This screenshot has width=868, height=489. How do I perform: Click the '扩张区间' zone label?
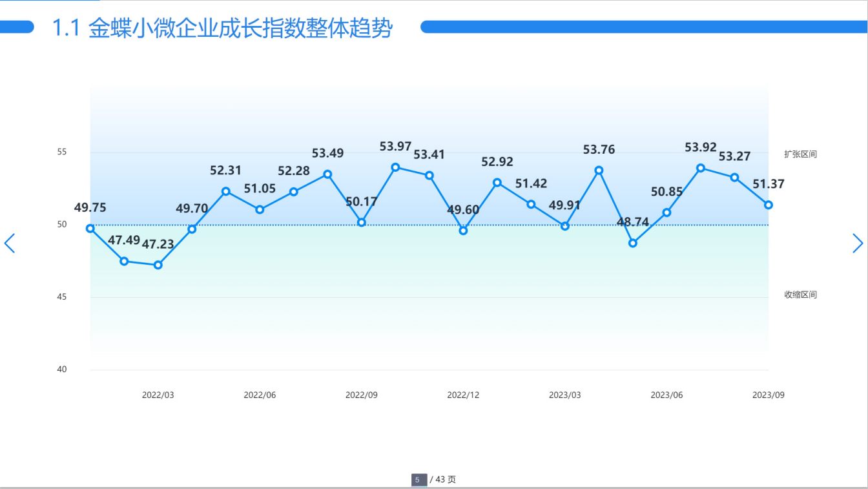tap(800, 154)
